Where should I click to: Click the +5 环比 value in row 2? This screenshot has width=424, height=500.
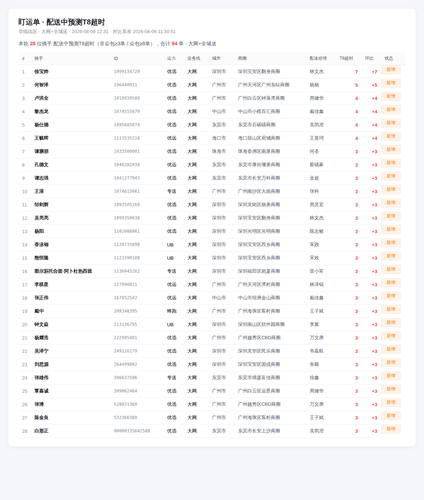point(374,85)
